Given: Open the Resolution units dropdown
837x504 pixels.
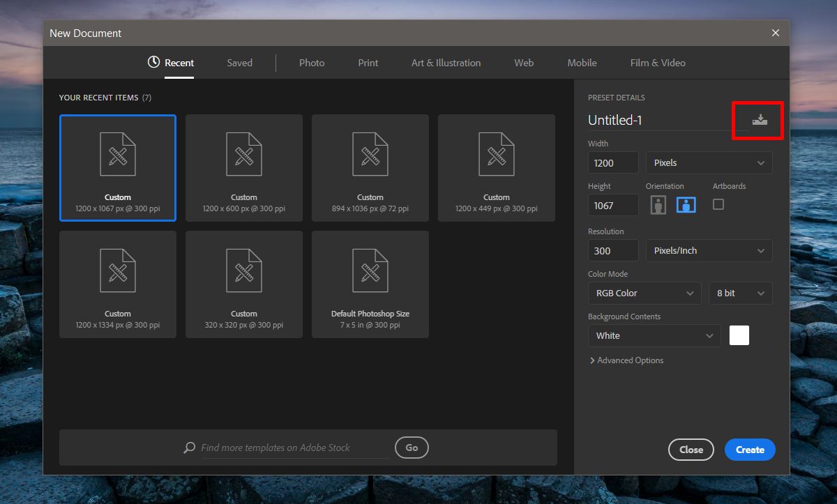Looking at the screenshot, I should [x=708, y=250].
